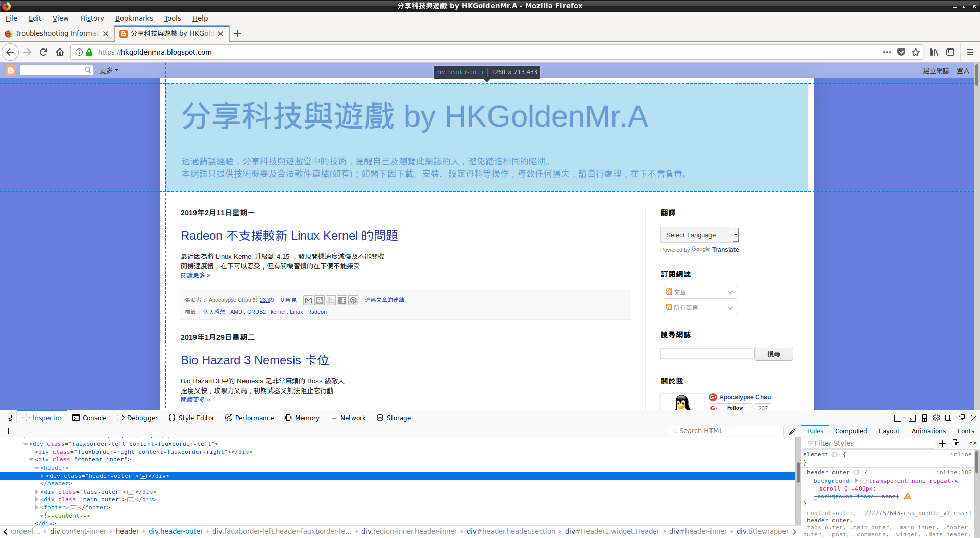Add a new CSS rule
Image resolution: width=980 pixels, height=538 pixels.
[942, 443]
